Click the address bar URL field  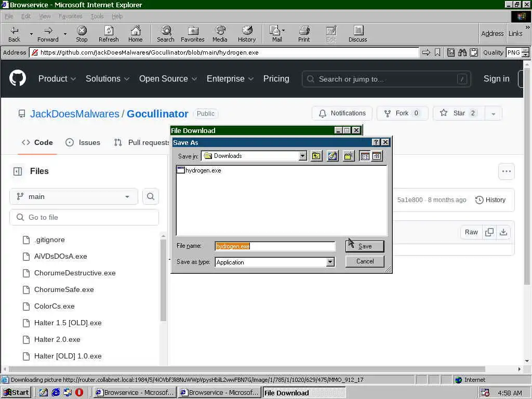pos(224,52)
